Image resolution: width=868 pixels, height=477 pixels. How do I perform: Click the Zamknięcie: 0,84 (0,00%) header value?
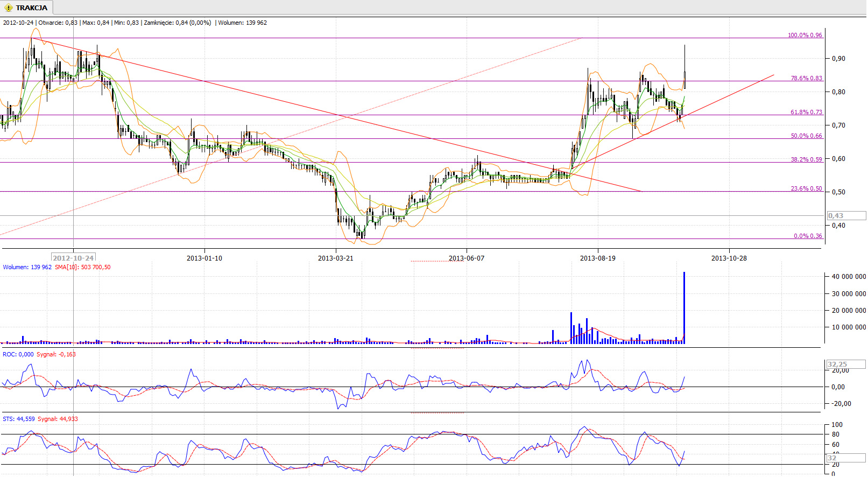[x=178, y=23]
